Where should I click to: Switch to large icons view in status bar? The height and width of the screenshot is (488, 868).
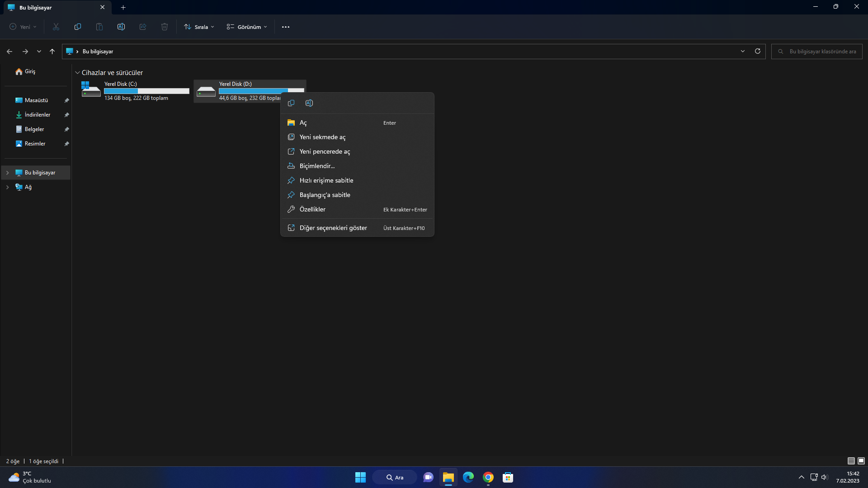coord(861,461)
